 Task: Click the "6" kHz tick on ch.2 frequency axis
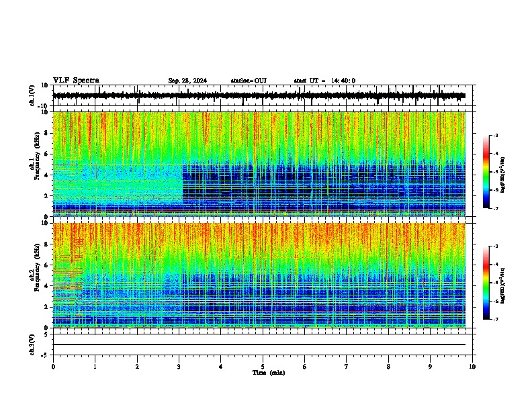[46, 265]
